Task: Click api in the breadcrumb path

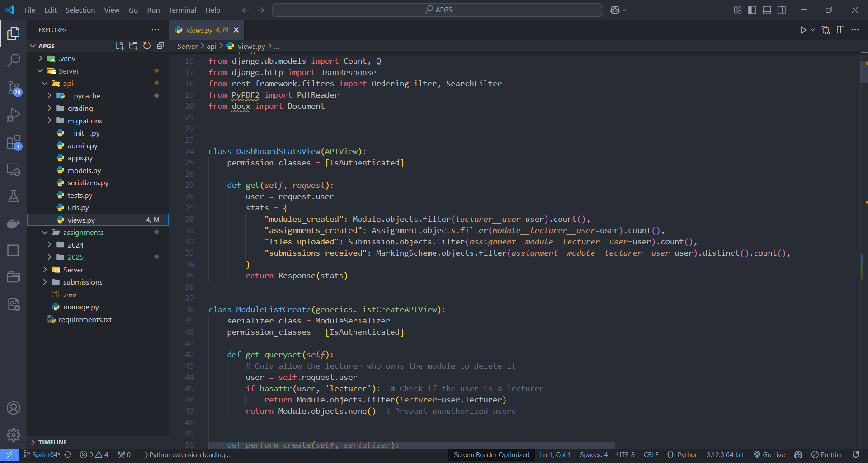Action: coord(212,46)
